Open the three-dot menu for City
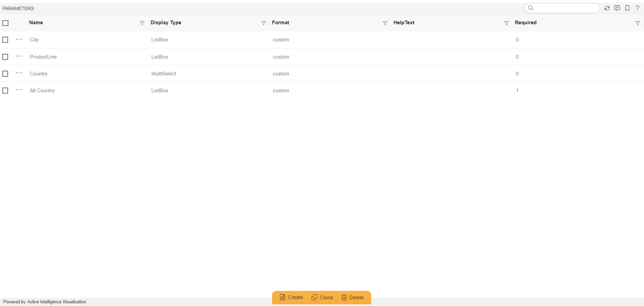This screenshot has width=644, height=306. click(19, 39)
